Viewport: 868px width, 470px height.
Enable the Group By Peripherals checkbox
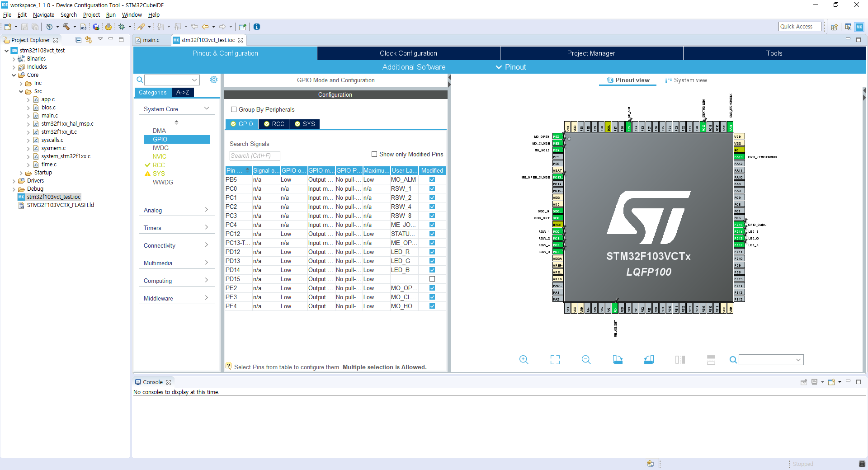(x=234, y=109)
